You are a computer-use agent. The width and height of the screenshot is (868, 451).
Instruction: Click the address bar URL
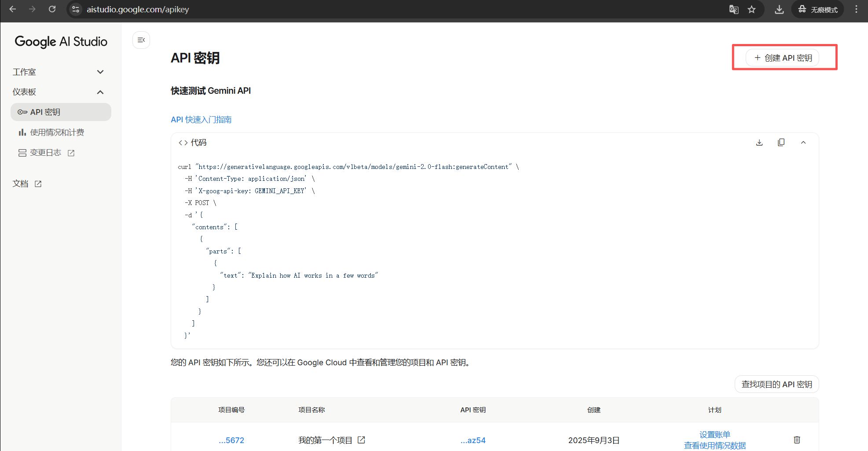(138, 9)
